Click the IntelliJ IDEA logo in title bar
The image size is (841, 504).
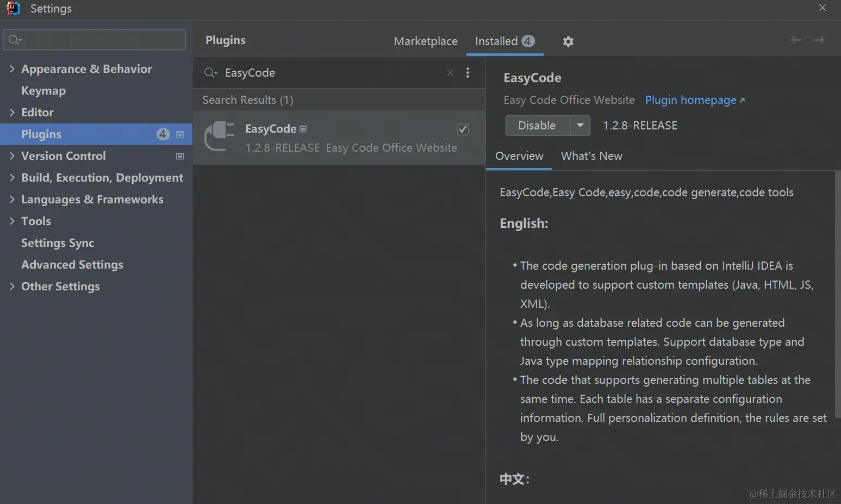pyautogui.click(x=13, y=8)
